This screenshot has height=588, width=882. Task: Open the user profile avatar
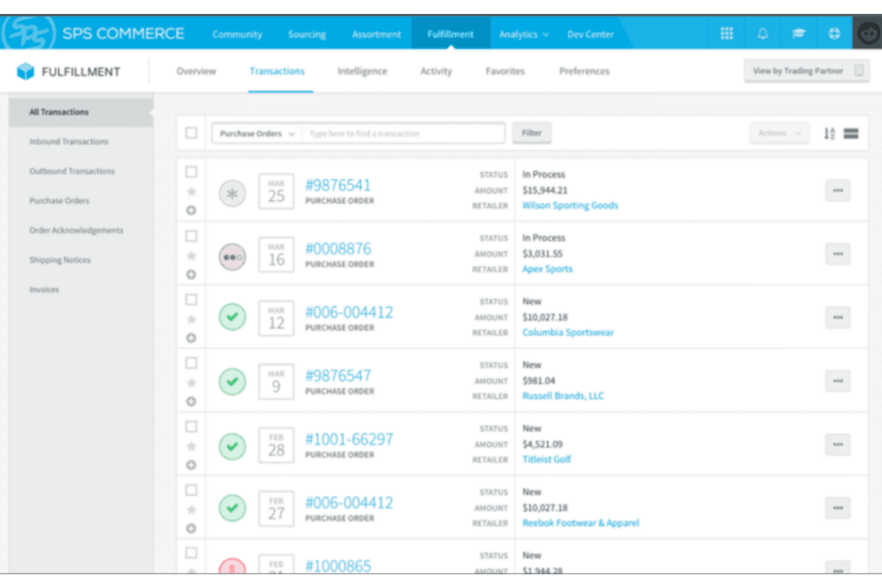868,33
